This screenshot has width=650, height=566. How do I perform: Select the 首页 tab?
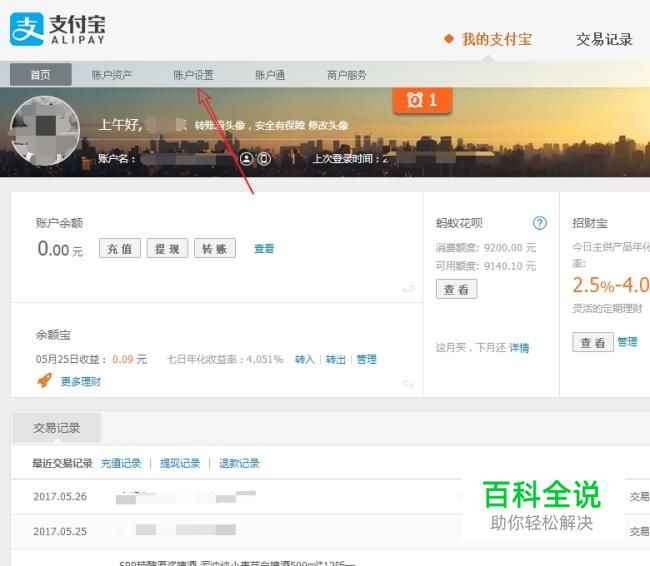coord(41,75)
